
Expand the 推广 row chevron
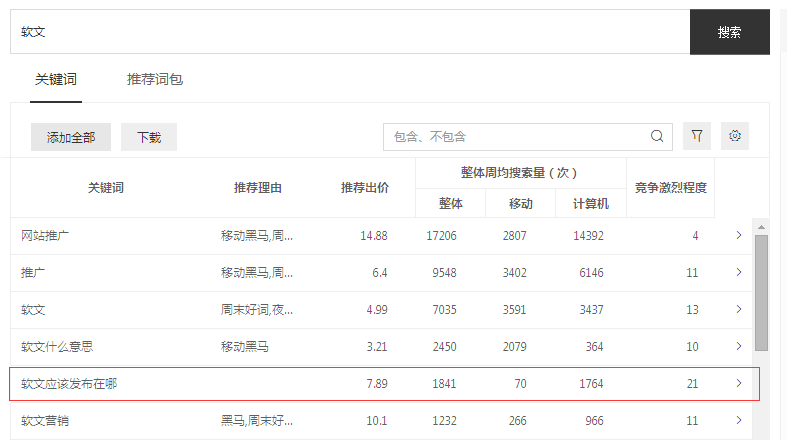click(738, 273)
